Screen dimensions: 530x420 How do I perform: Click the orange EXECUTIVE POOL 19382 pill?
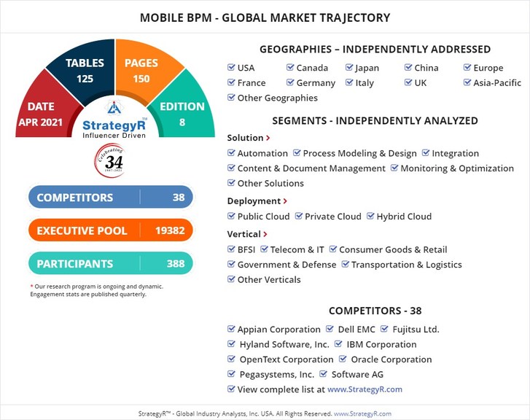111,230
